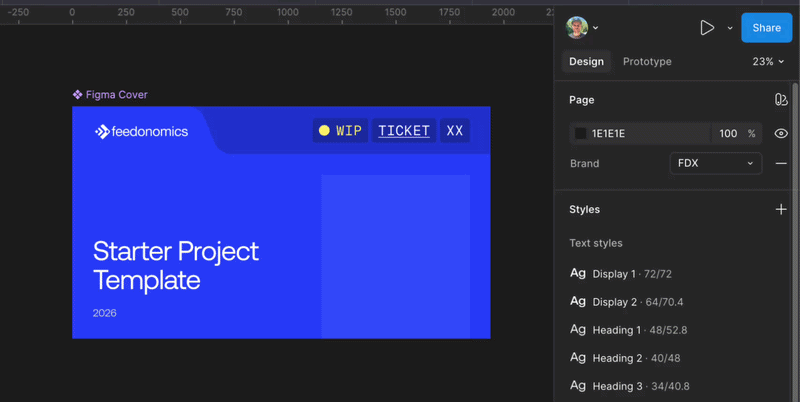Image resolution: width=800 pixels, height=402 pixels.
Task: Toggle page background visibility eye icon
Action: pyautogui.click(x=781, y=134)
